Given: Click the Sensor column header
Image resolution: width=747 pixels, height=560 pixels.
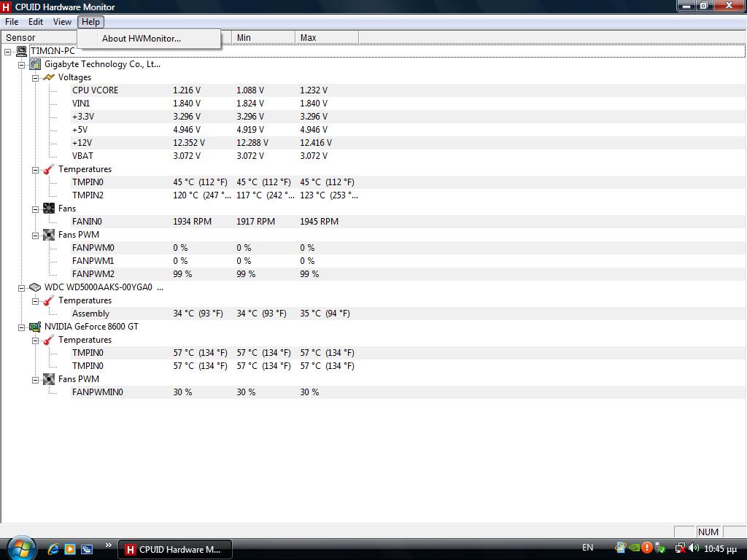Looking at the screenshot, I should point(39,38).
